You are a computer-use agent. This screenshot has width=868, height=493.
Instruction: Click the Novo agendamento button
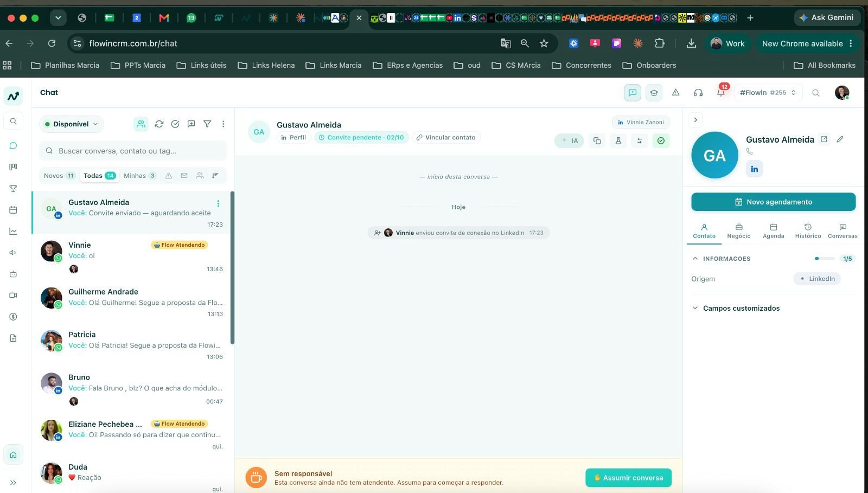click(x=773, y=202)
